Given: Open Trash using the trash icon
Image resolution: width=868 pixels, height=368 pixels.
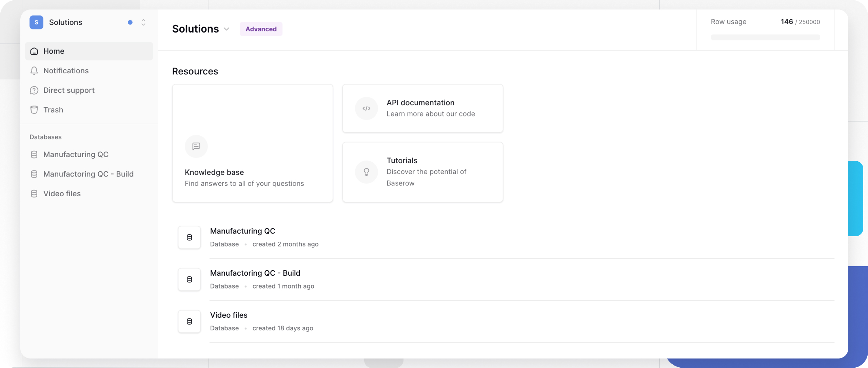Looking at the screenshot, I should pyautogui.click(x=34, y=110).
